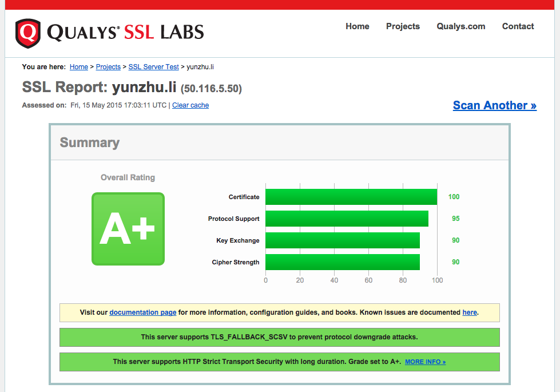The height and width of the screenshot is (392, 560).
Task: Click the Summary section heading
Action: tap(90, 142)
